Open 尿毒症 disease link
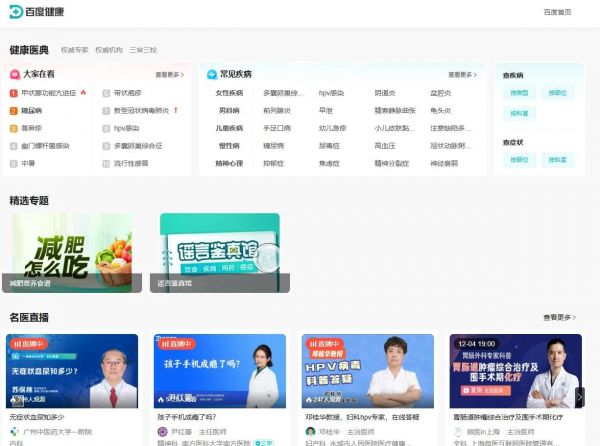This screenshot has height=446, width=600. (x=329, y=146)
